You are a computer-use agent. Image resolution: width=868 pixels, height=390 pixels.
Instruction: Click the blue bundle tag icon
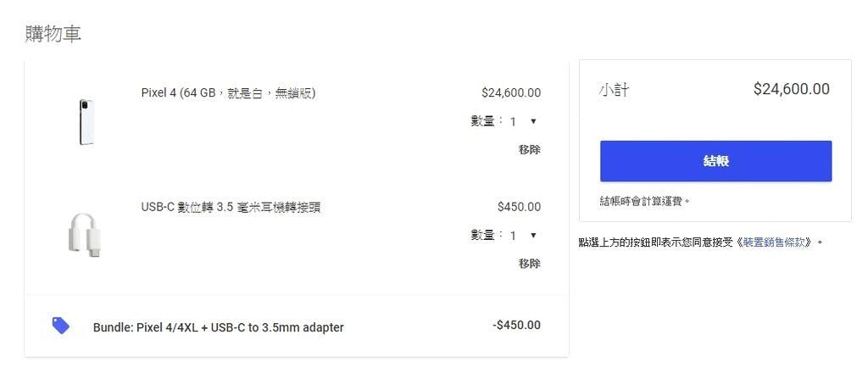point(60,326)
